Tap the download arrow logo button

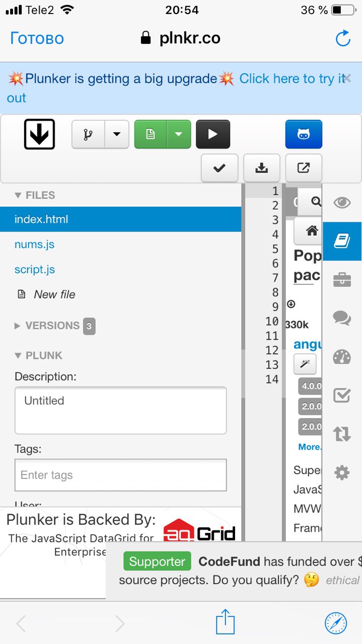pyautogui.click(x=39, y=134)
